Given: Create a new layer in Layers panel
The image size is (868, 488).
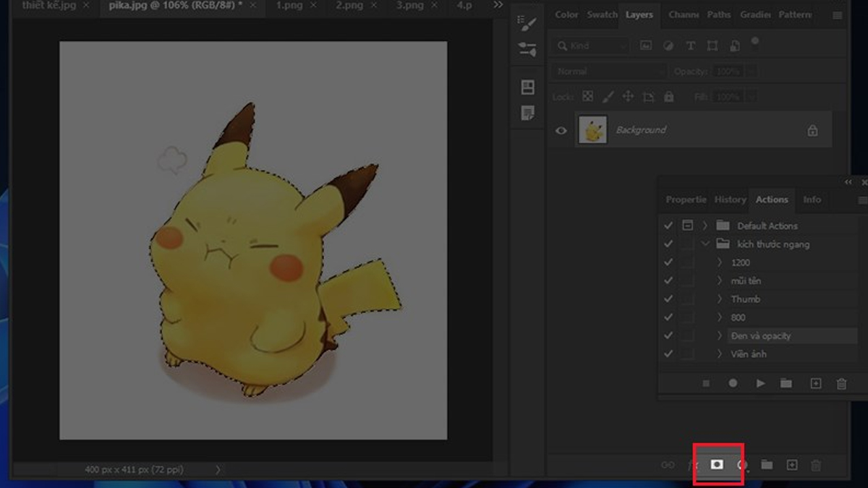Looking at the screenshot, I should [791, 465].
